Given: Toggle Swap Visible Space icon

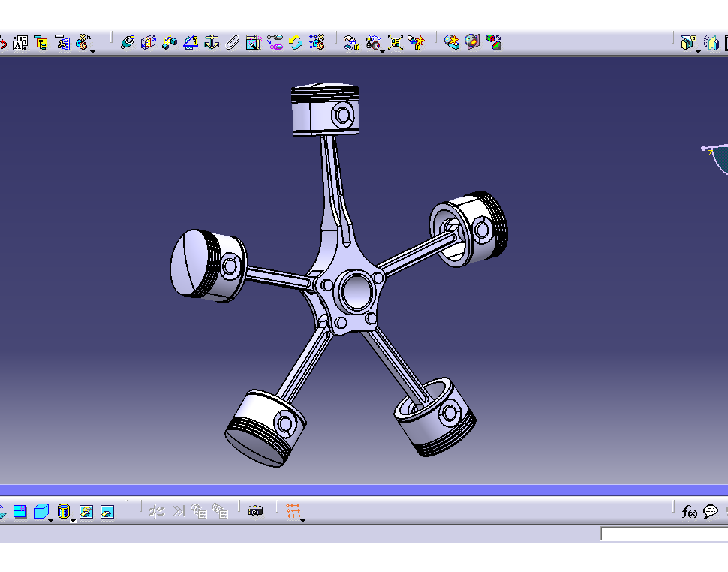Looking at the screenshot, I should pos(107,512).
